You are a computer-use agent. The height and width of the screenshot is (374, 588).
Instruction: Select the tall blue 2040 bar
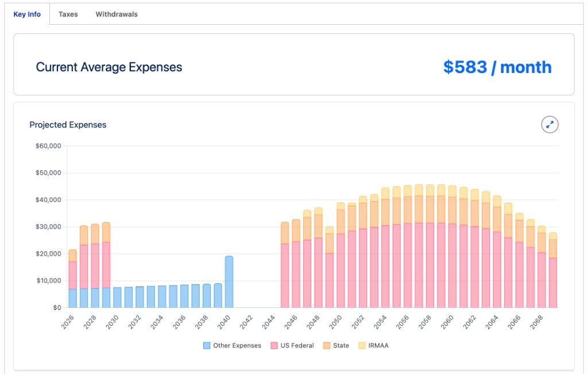pos(229,282)
